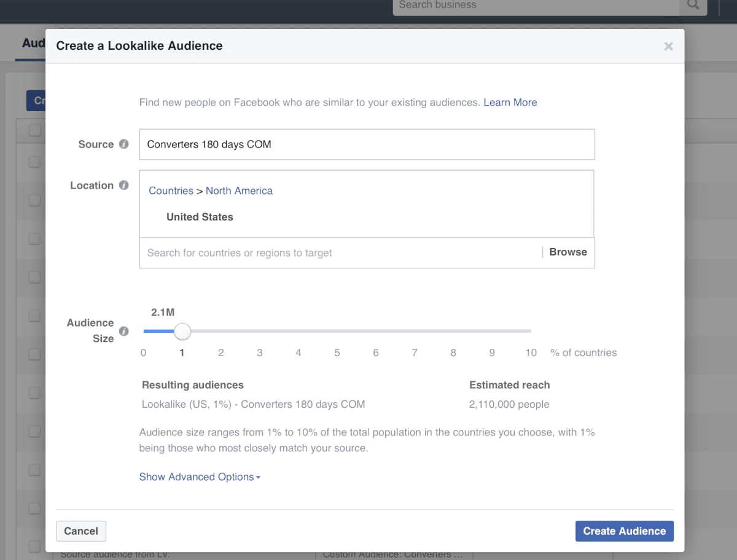This screenshot has width=737, height=560.
Task: Click the Create a Lookalike Audience title
Action: coord(139,46)
